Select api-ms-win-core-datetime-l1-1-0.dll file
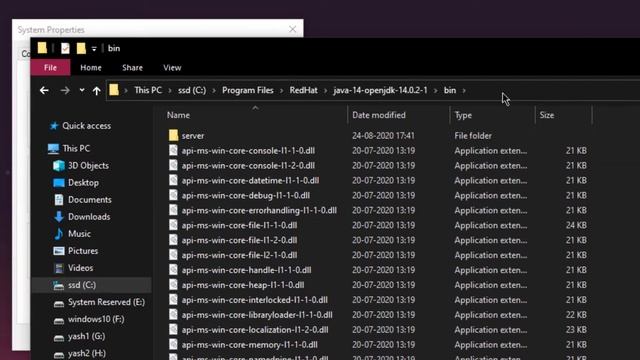The width and height of the screenshot is (640, 360). coord(250,180)
